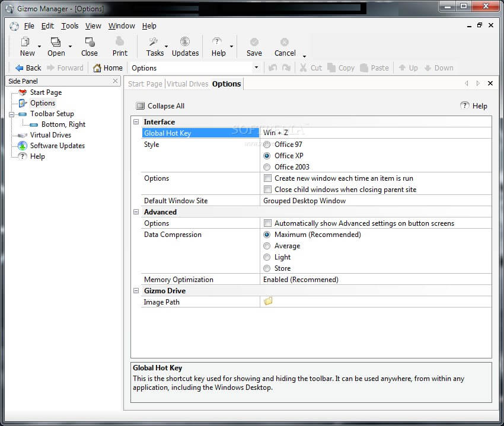Screen dimensions: 504x426
Task: Click the Updates toolbar icon
Action: tap(185, 41)
